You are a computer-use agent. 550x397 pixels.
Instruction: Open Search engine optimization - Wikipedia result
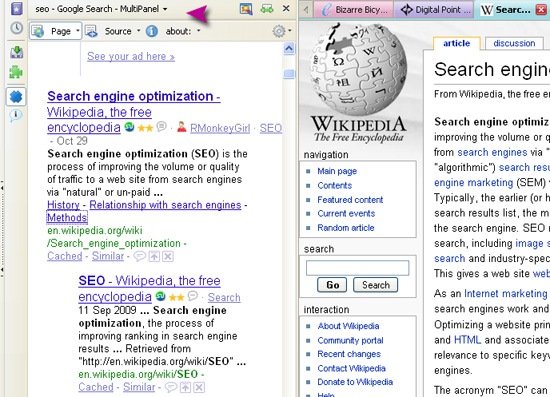coord(134,112)
